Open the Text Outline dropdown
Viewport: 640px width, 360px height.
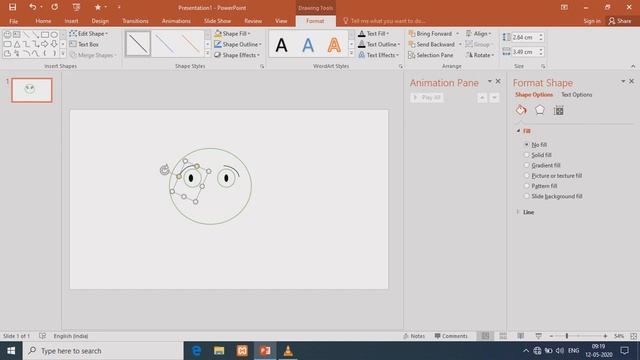pos(379,44)
